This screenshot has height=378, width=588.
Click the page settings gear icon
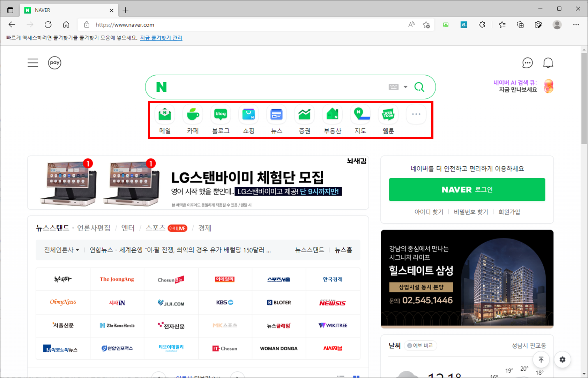coord(562,360)
